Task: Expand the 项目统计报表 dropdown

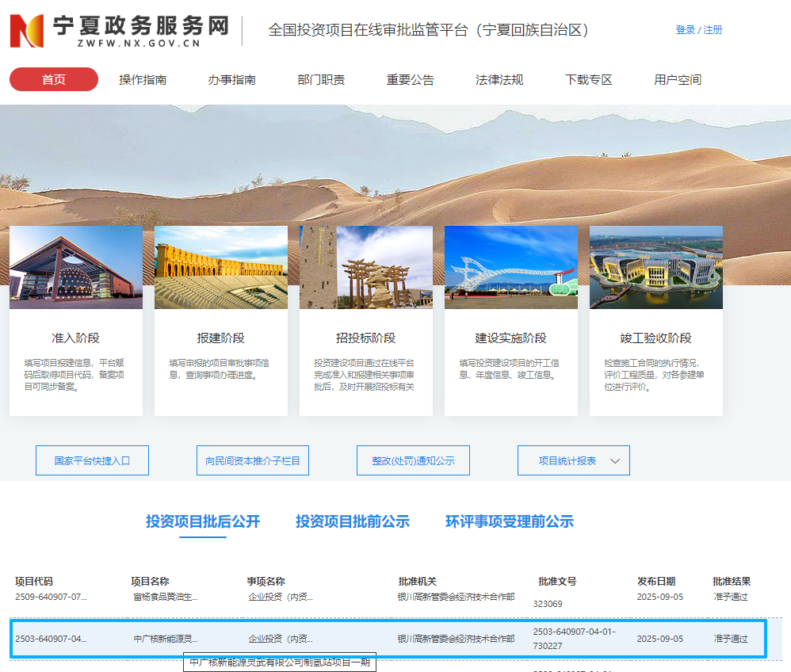Action: click(x=573, y=460)
